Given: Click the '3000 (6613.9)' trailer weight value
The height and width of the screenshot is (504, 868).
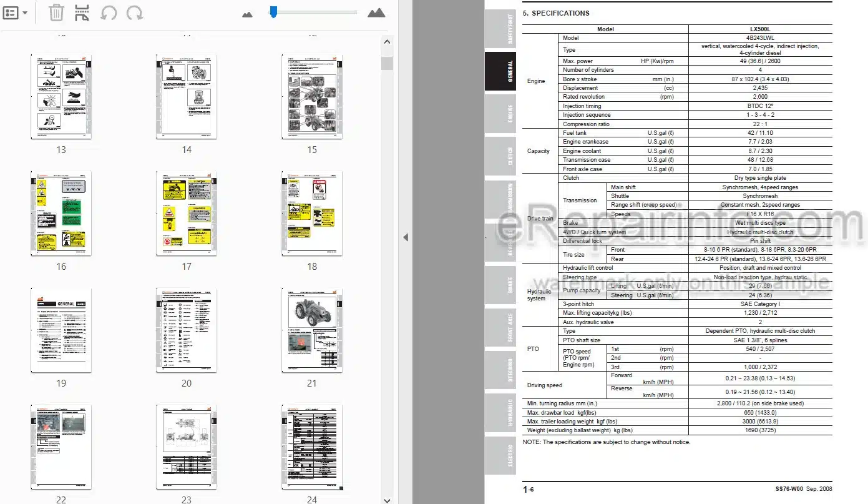Looking at the screenshot, I should coord(760,422).
